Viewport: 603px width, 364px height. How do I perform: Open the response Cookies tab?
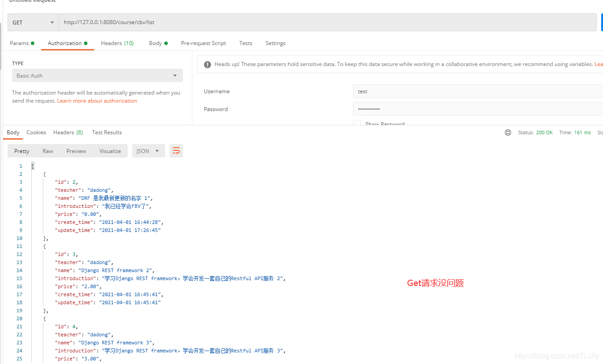pos(36,132)
